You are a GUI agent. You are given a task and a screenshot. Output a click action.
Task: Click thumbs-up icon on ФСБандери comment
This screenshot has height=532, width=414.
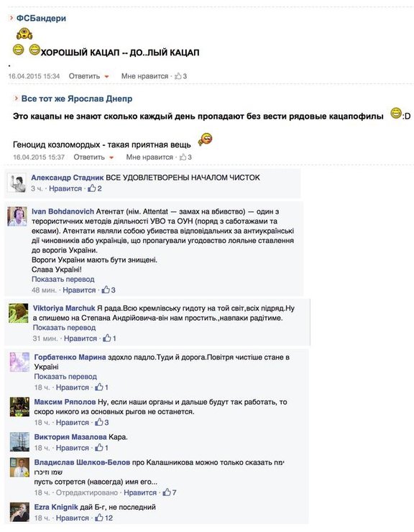click(178, 76)
